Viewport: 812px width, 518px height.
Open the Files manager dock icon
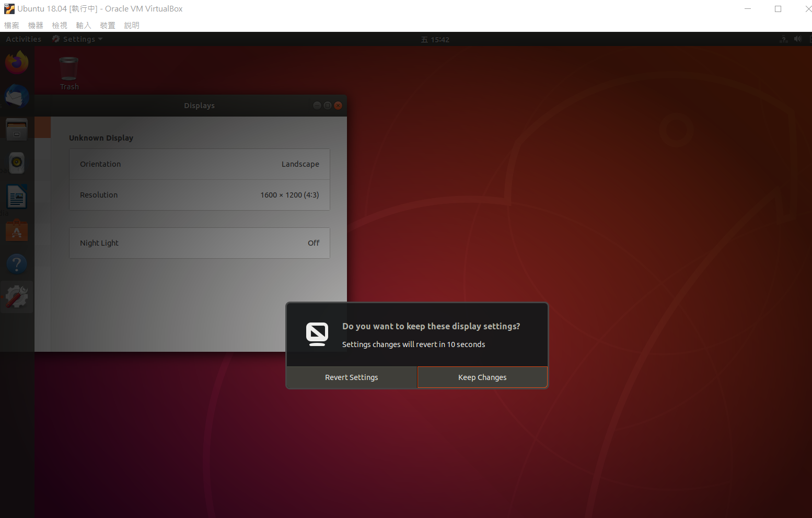click(17, 130)
